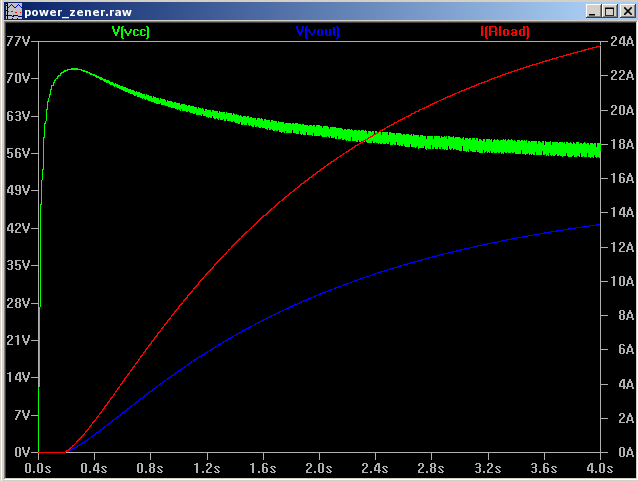
Task: Click the 0.0s time axis label
Action: (x=38, y=468)
